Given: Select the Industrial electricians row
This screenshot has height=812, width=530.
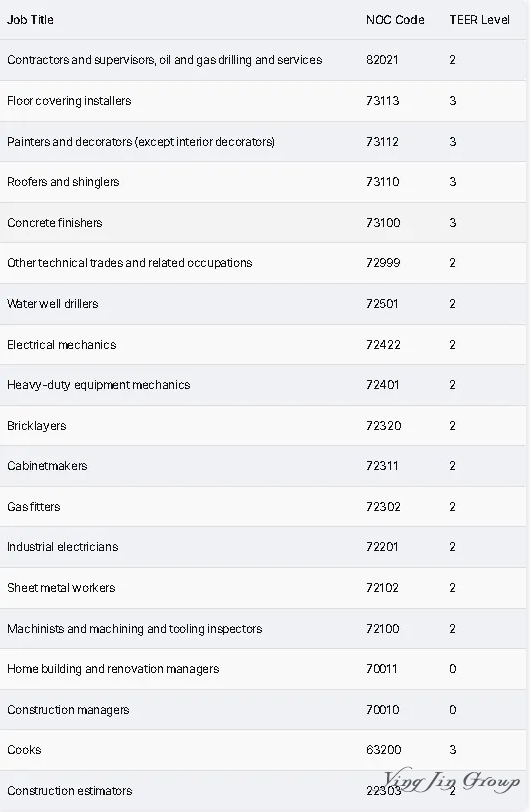Looking at the screenshot, I should pos(263,547).
